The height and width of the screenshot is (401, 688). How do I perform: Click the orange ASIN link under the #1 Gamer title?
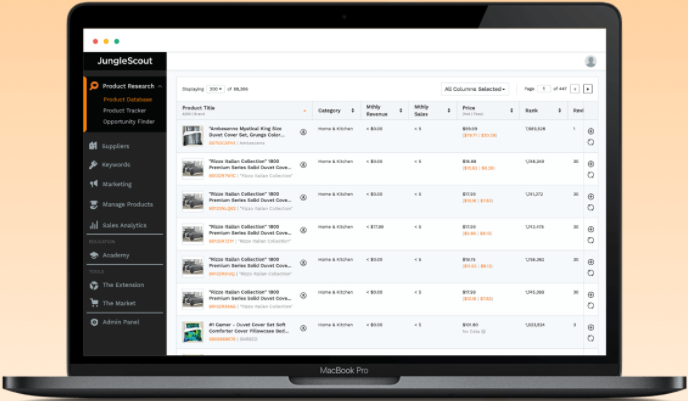point(222,339)
